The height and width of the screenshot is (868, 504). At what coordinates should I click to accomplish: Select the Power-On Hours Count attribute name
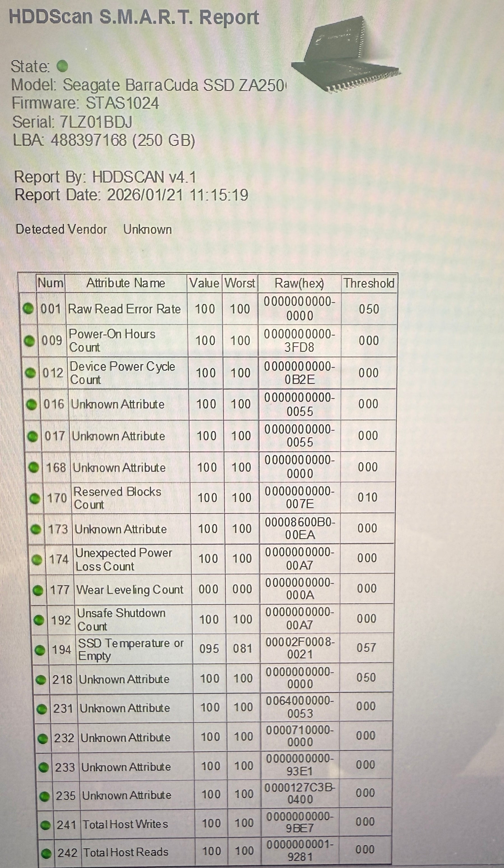112,340
